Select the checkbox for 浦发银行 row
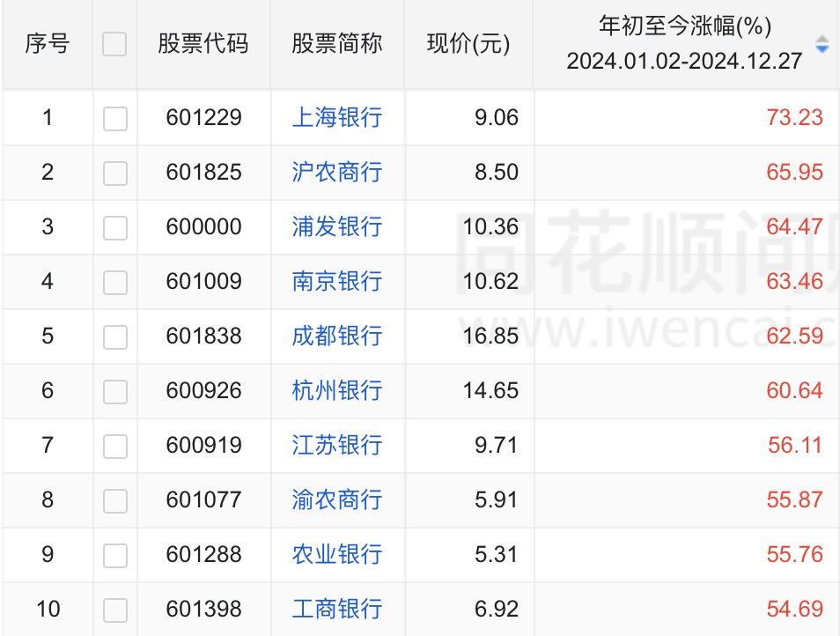Screen dimensions: 840x636 point(115,228)
